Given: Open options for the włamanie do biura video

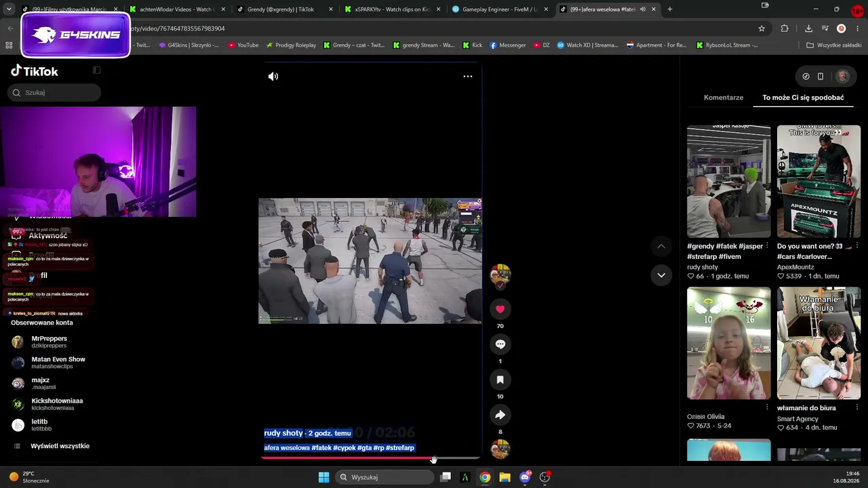Looking at the screenshot, I should pos(857,408).
